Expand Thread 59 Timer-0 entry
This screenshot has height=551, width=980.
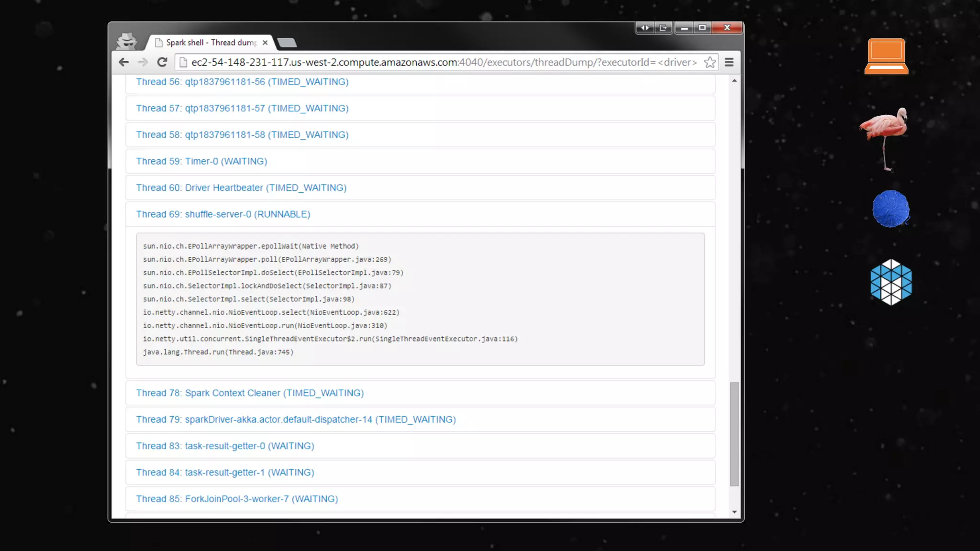click(201, 162)
